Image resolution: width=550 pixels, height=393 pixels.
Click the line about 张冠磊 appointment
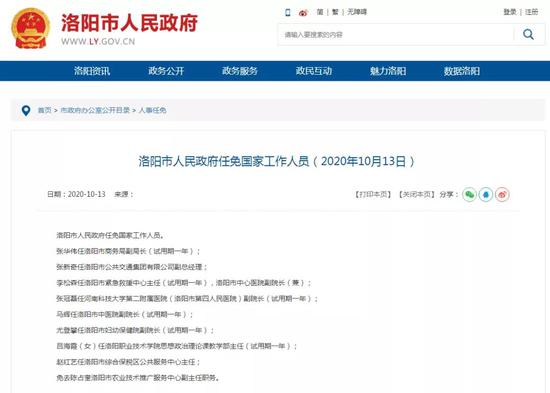187,298
